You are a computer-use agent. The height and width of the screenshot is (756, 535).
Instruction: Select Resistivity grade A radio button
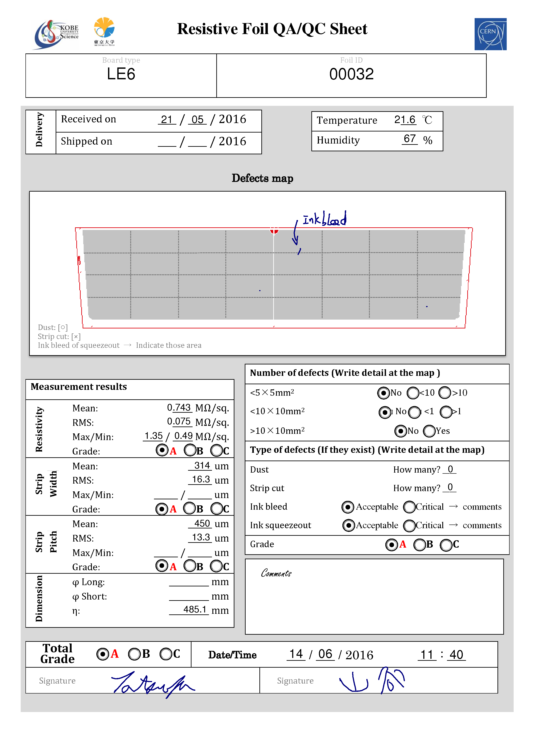[162, 450]
